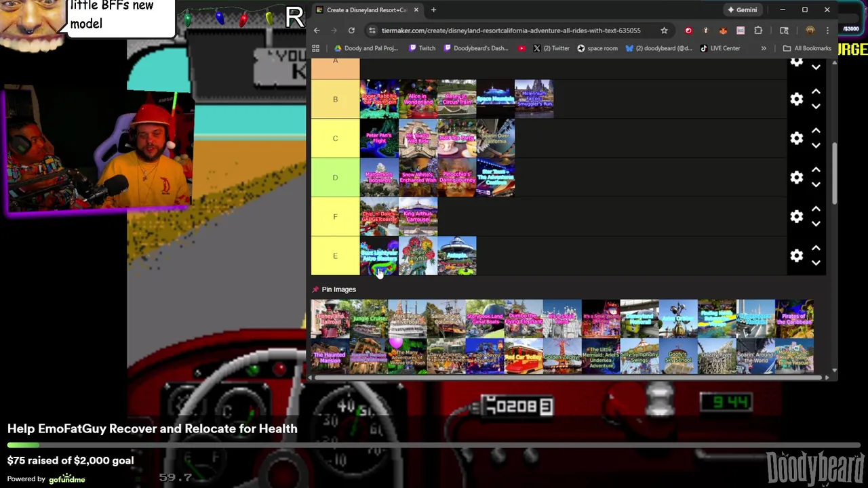Select Jungle Cruise image from pool
The image size is (868, 488).
(x=368, y=319)
